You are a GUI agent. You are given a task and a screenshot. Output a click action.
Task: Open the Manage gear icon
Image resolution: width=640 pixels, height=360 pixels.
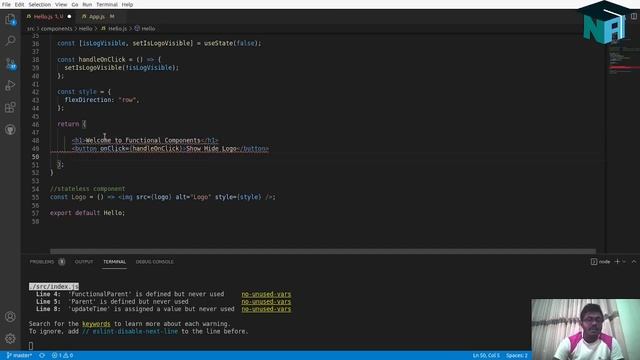coord(10,338)
